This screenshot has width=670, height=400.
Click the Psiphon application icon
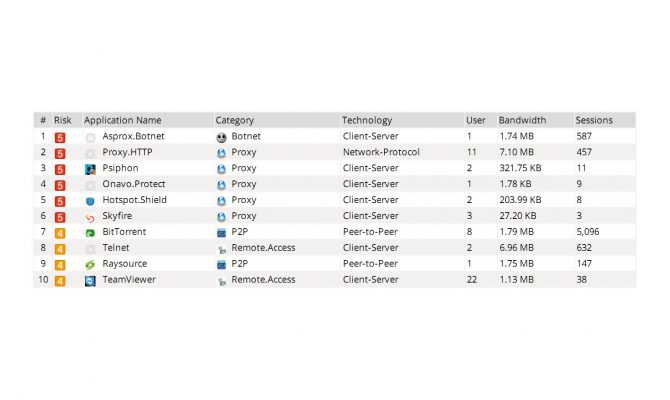click(90, 168)
